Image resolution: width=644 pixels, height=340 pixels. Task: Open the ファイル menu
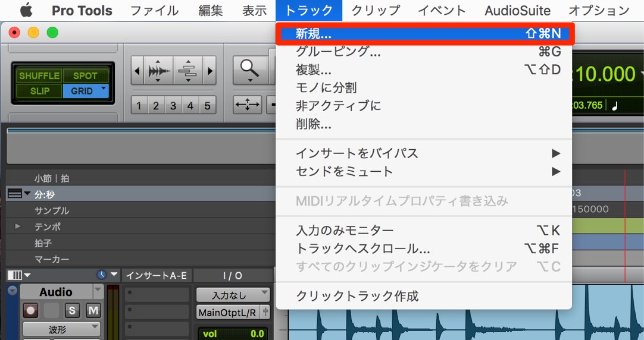(154, 11)
